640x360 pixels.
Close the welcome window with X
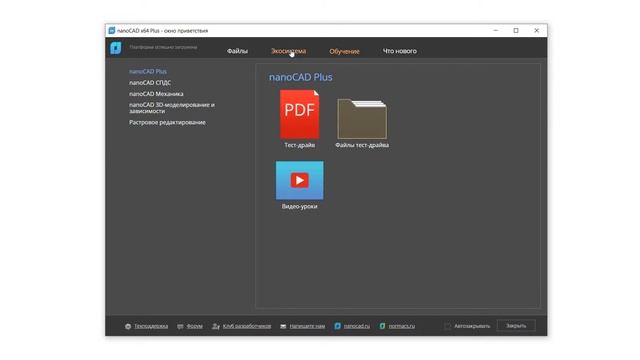coord(536,31)
